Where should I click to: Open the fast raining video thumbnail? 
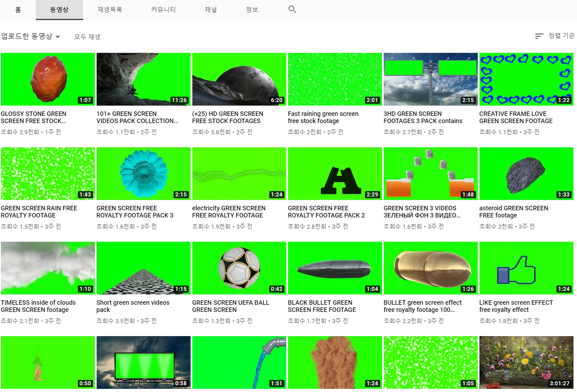click(x=335, y=79)
